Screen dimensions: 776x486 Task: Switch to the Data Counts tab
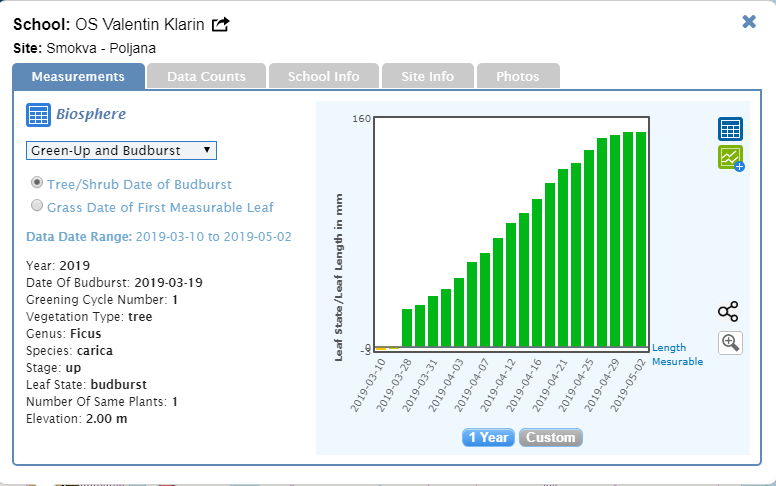pyautogui.click(x=206, y=76)
